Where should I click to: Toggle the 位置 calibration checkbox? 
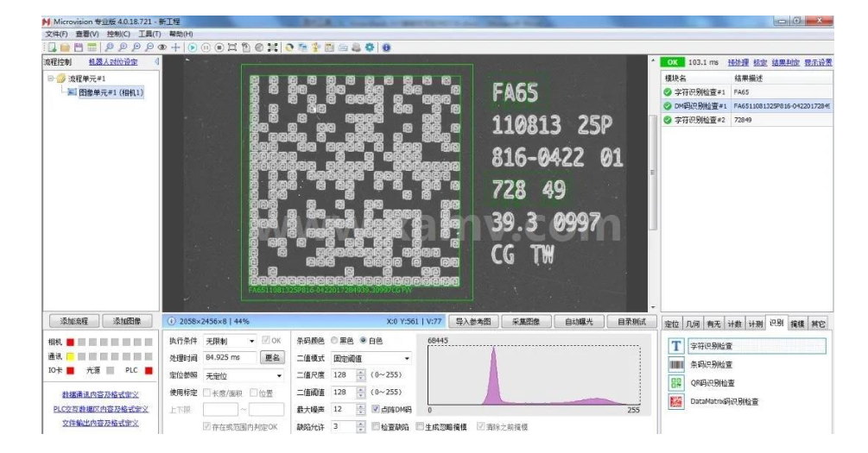(254, 393)
